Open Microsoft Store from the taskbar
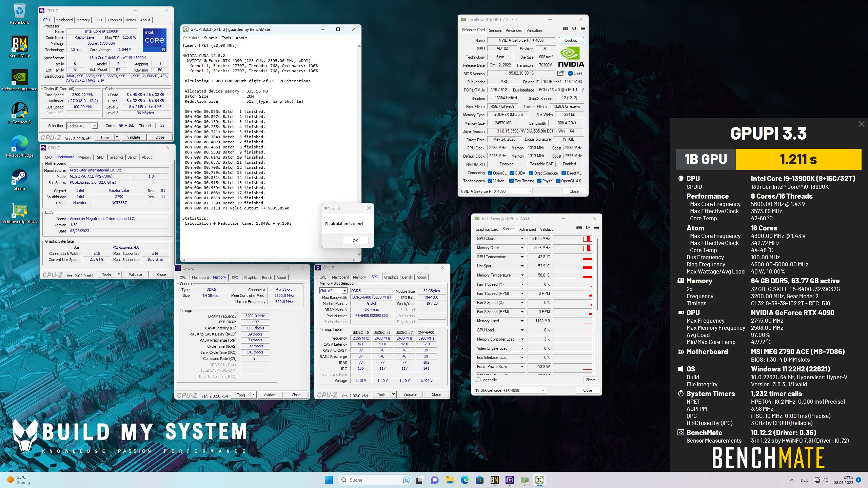868x488 pixels. [x=479, y=480]
